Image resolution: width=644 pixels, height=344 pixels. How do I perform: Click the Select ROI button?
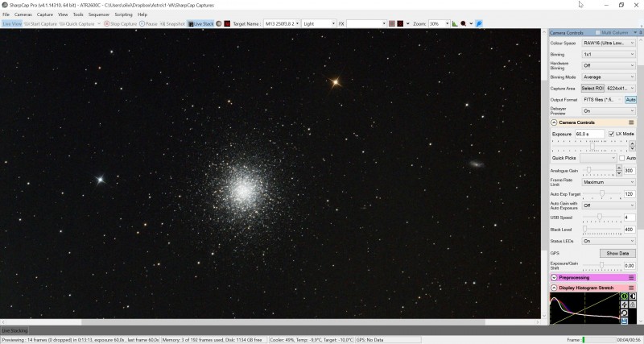[x=592, y=89]
